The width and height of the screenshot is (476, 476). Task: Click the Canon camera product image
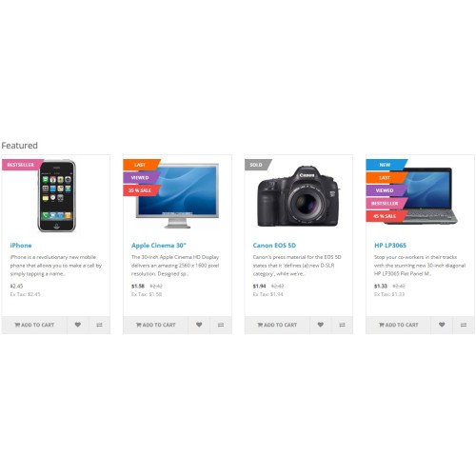298,196
